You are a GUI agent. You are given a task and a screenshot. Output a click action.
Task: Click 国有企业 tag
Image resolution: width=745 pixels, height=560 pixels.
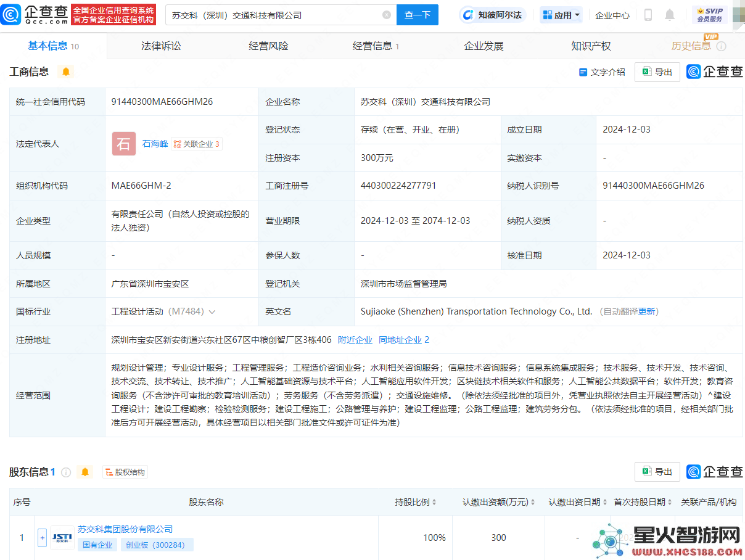point(98,545)
